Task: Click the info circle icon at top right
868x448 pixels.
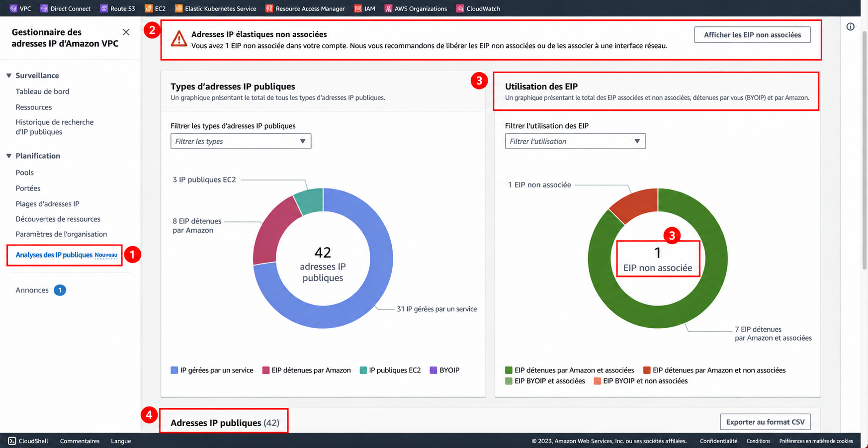Action: (x=851, y=26)
